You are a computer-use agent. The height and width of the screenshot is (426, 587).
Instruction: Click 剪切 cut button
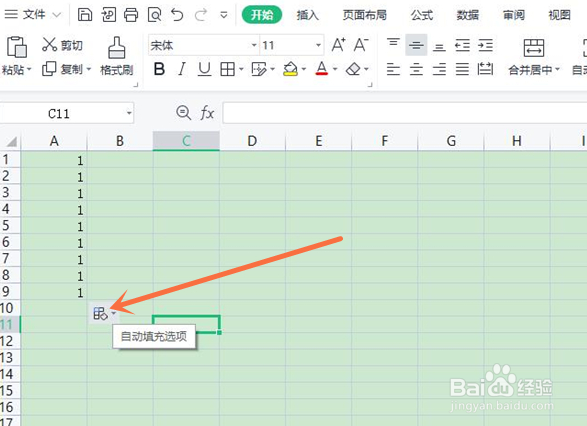pos(62,45)
